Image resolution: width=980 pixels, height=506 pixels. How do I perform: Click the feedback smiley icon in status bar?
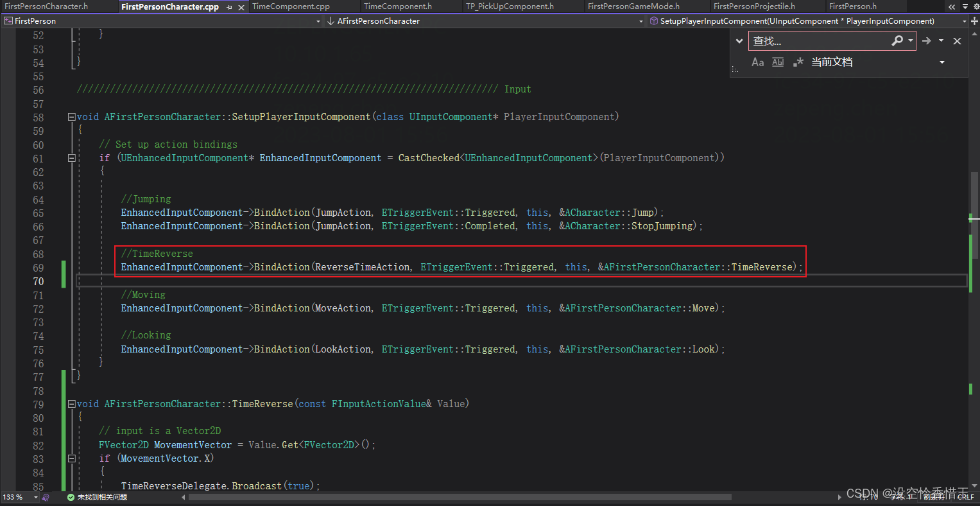(x=44, y=496)
